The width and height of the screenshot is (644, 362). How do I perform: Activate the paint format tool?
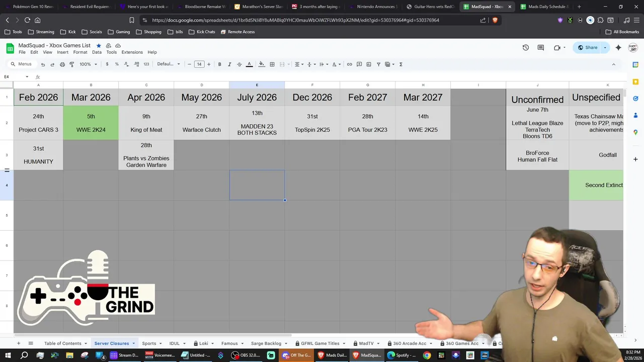71,64
